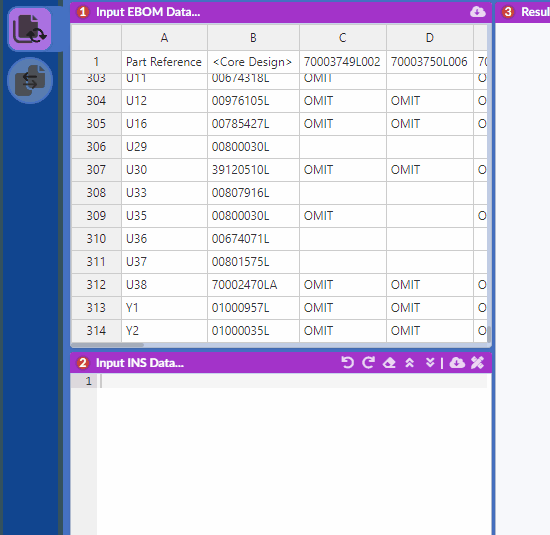
Task: Select column B header
Action: 253,38
